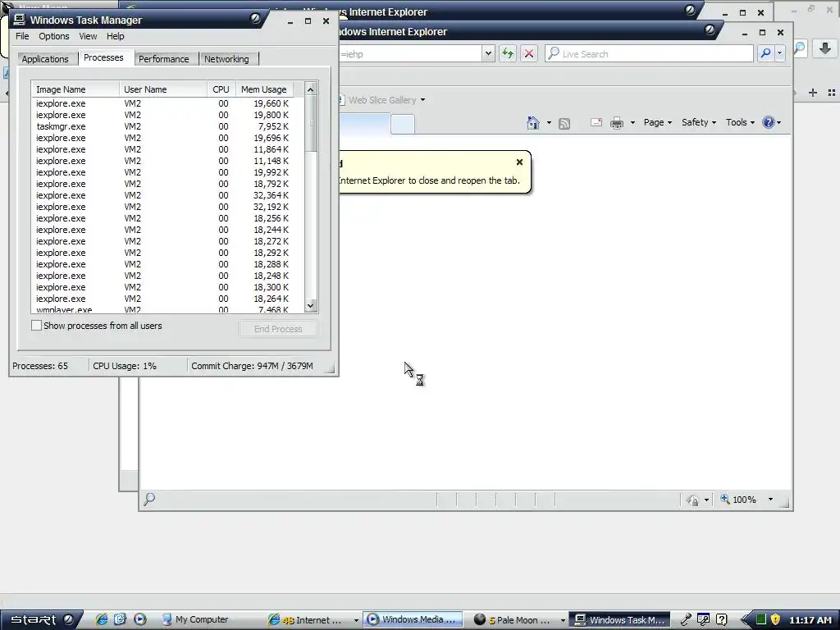Click Windows Media Player quick launch icon
The image size is (840, 630).
[x=139, y=619]
